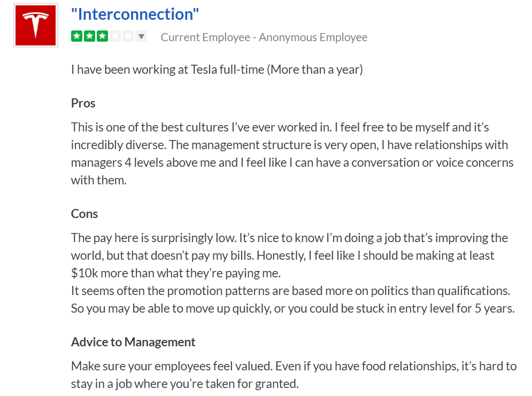The width and height of the screenshot is (532, 396).
Task: Click the 'Make sure your employees feel valued' text
Action: (172, 366)
